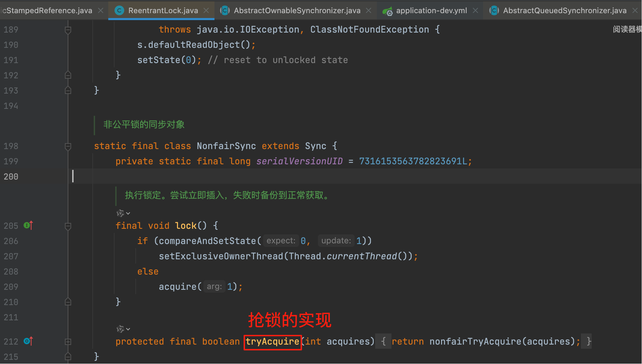Click the Sync superclass name on line 198
Image resolution: width=642 pixels, height=364 pixels.
(x=315, y=146)
